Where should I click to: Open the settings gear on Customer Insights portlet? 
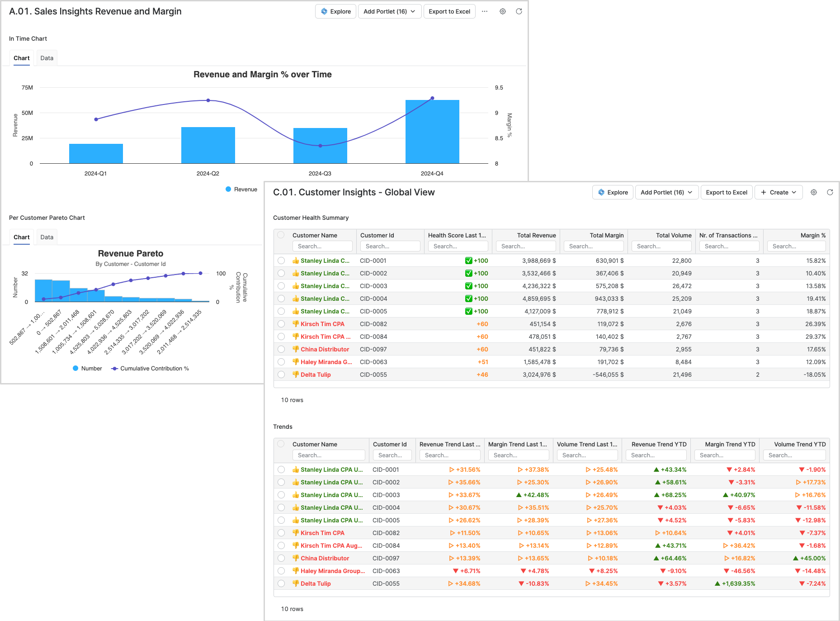coord(813,192)
